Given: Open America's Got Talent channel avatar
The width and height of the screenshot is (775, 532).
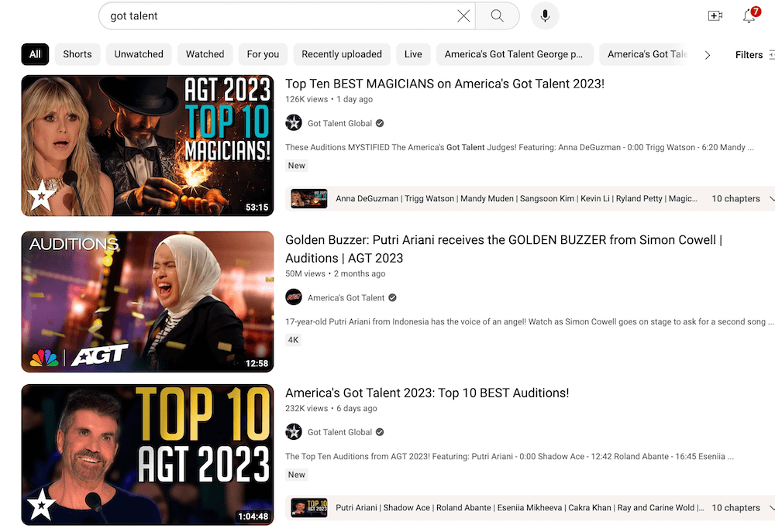Looking at the screenshot, I should 294,297.
